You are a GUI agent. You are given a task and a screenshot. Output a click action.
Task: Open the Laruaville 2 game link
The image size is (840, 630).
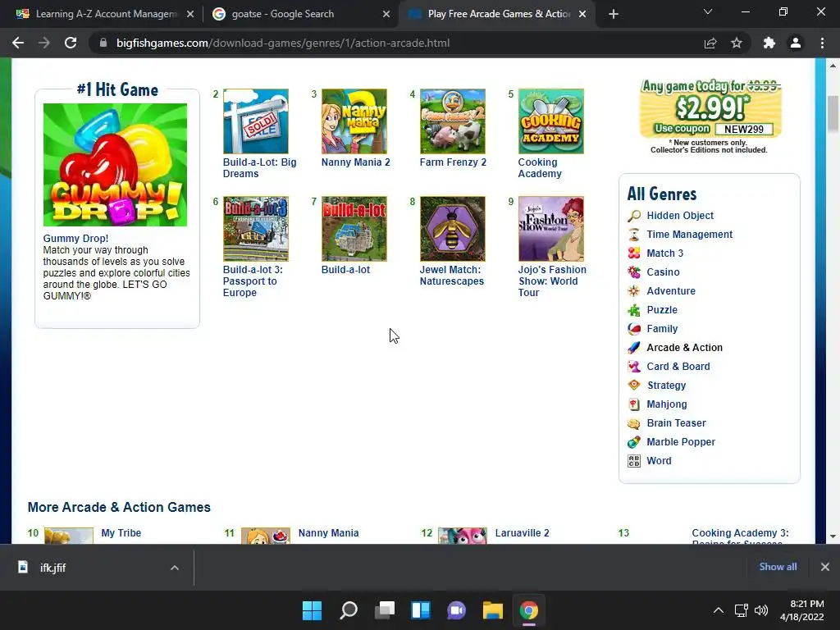coord(522,533)
